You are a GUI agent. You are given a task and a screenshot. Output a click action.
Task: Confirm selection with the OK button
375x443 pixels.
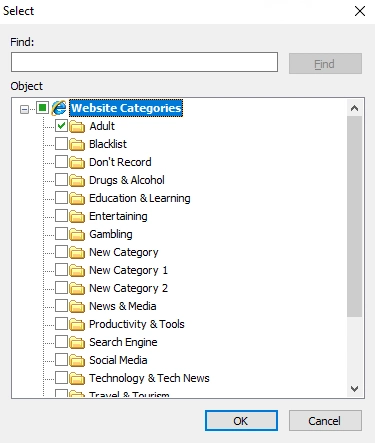tap(241, 421)
